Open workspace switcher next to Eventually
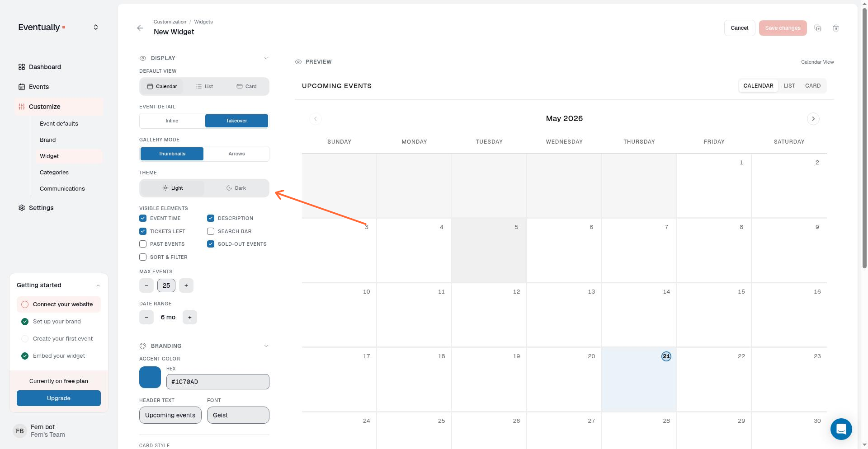Screen dimensions: 868x449 pyautogui.click(x=96, y=27)
